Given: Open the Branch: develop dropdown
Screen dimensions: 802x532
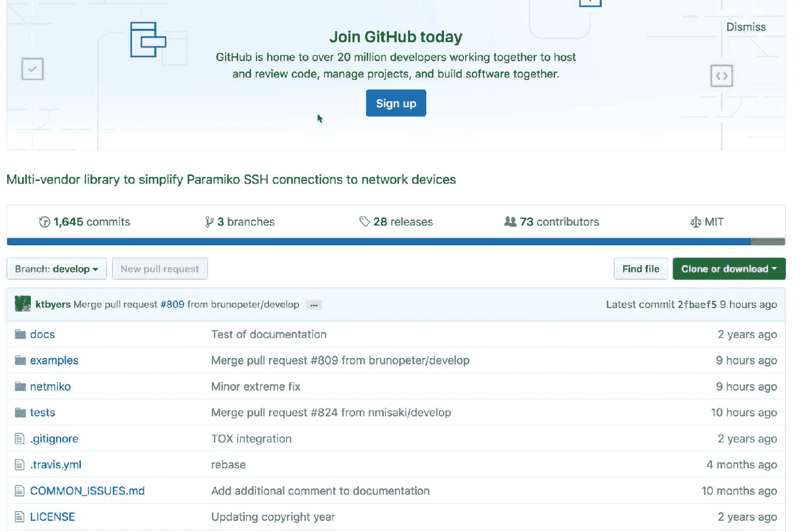Looking at the screenshot, I should pyautogui.click(x=57, y=269).
